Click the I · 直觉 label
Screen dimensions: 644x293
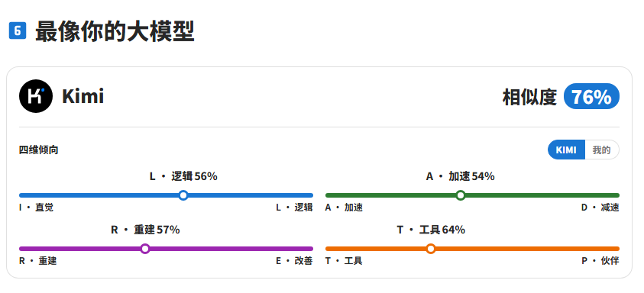click(36, 208)
